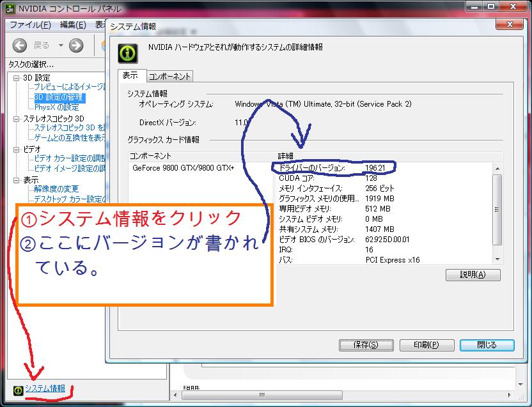Click the forward arrow navigation button
The image size is (532, 407).
[x=76, y=45]
